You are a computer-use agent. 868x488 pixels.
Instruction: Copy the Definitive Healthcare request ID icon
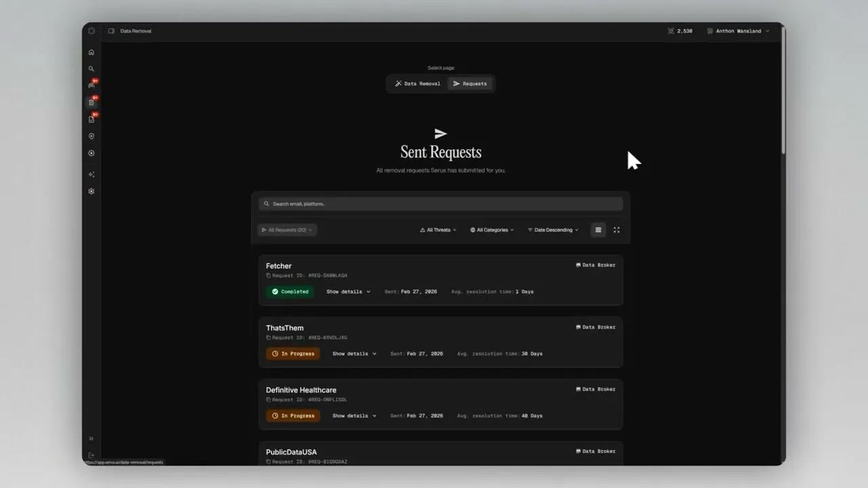pos(269,400)
